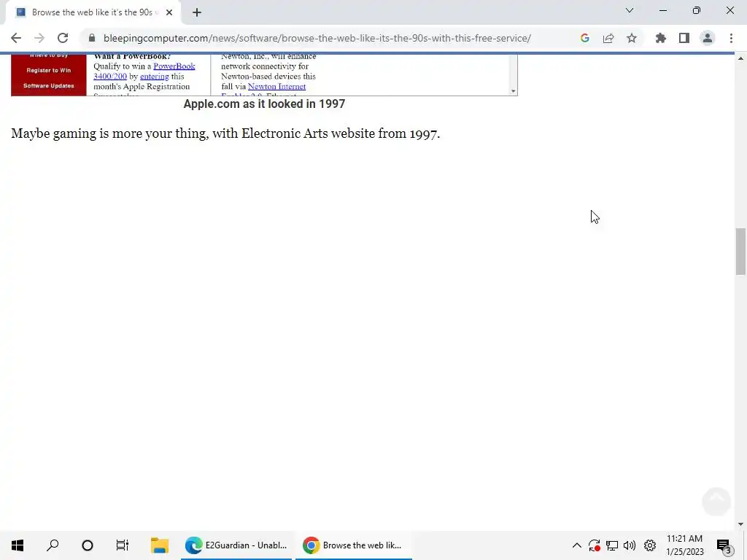Screen dimensions: 747x560
Task: Open network status tray icon
Action: pyautogui.click(x=612, y=545)
